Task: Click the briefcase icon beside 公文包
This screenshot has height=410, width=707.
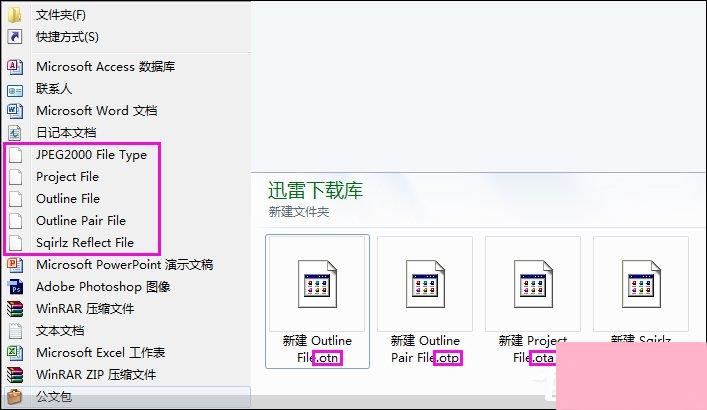Action: (15, 396)
